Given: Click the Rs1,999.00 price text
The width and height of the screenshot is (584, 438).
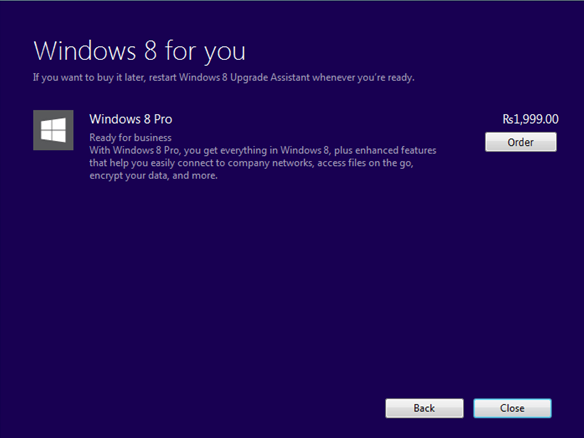Looking at the screenshot, I should pos(530,119).
